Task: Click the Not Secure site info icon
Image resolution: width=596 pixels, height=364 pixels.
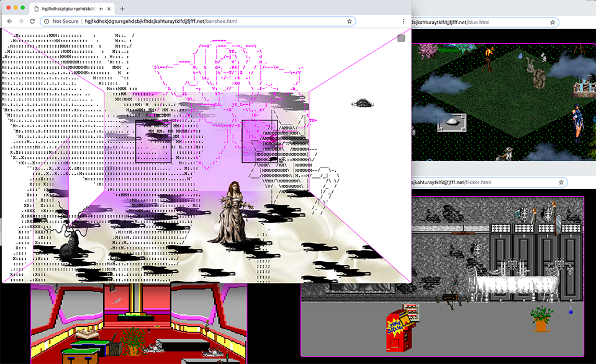Action: tap(47, 21)
